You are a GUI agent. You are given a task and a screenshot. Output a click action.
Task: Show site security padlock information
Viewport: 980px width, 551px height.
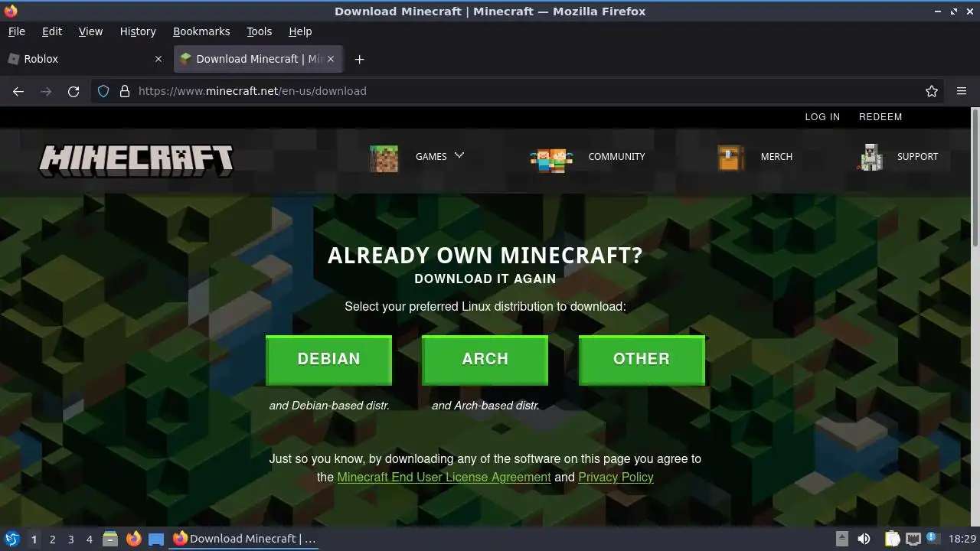[125, 91]
